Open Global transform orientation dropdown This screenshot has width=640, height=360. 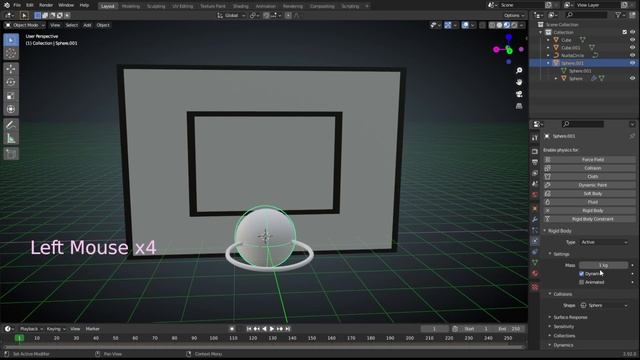click(231, 16)
